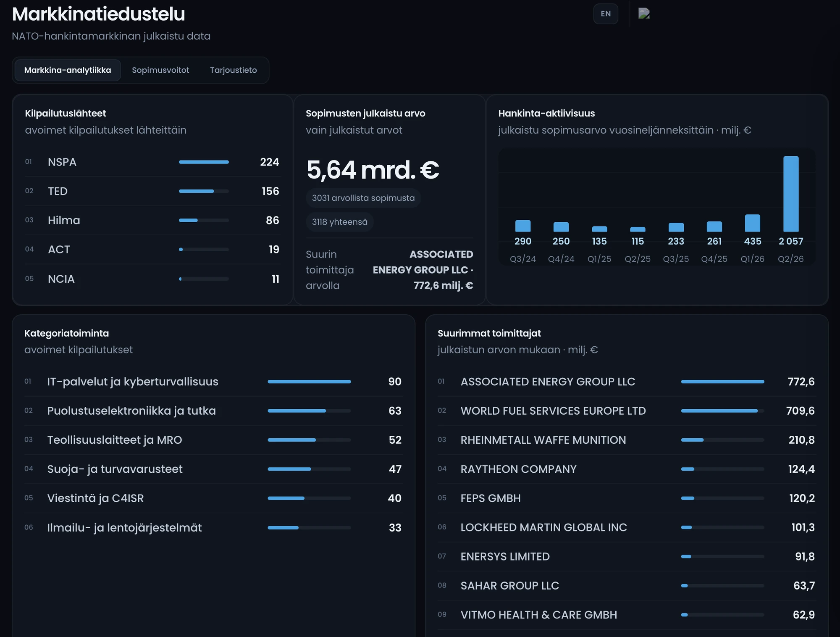
Task: Select the Q4/25 chart bar
Action: [x=714, y=226]
